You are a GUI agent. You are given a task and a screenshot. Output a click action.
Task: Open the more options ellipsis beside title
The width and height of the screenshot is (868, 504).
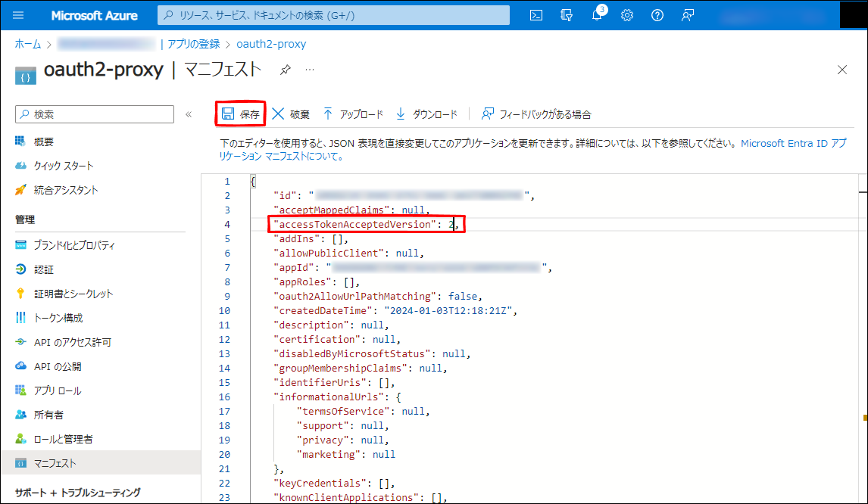(309, 70)
